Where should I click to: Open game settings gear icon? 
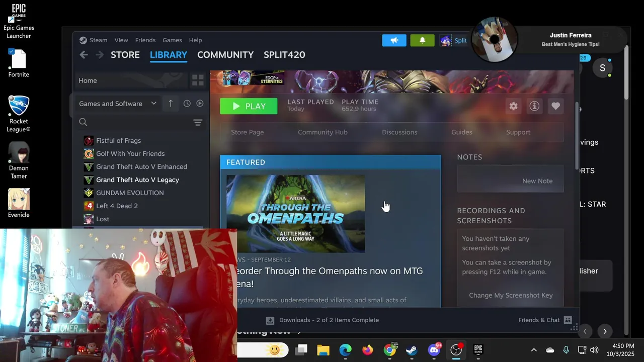point(513,106)
